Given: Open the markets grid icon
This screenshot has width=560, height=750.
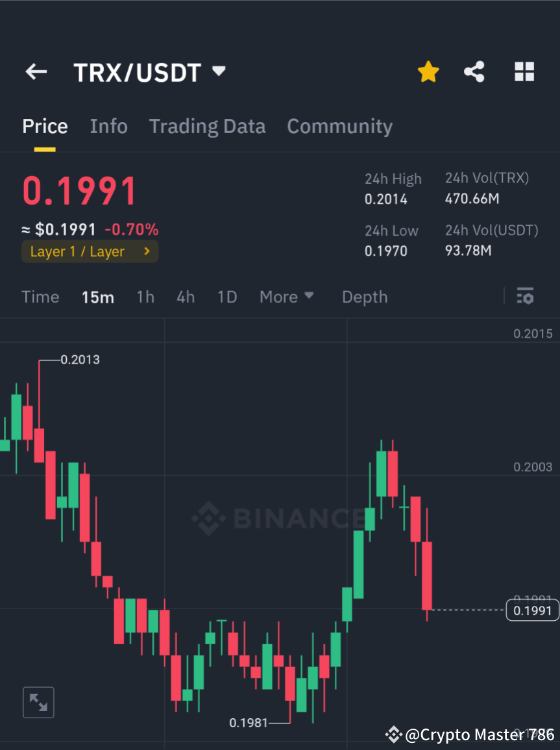Looking at the screenshot, I should 524,71.
